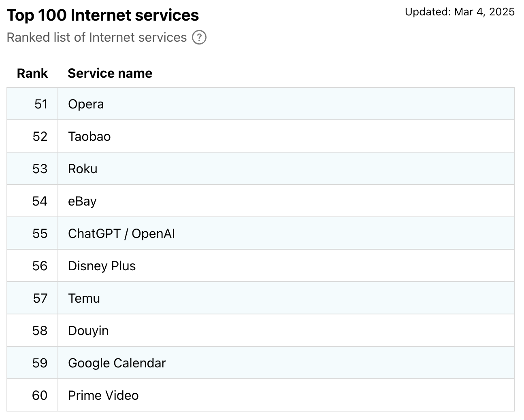Click ChatGPT / OpenAI service
524x420 pixels.
[121, 233]
